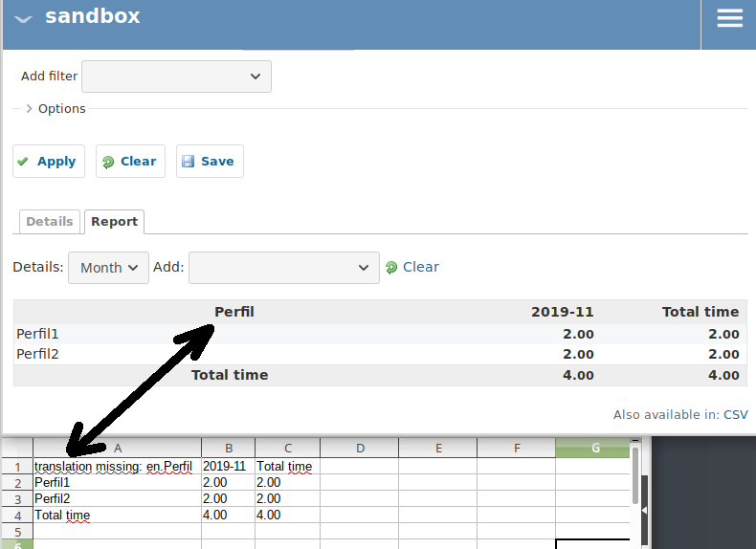Image resolution: width=756 pixels, height=549 pixels.
Task: Click the Total time column header in report
Action: point(700,312)
